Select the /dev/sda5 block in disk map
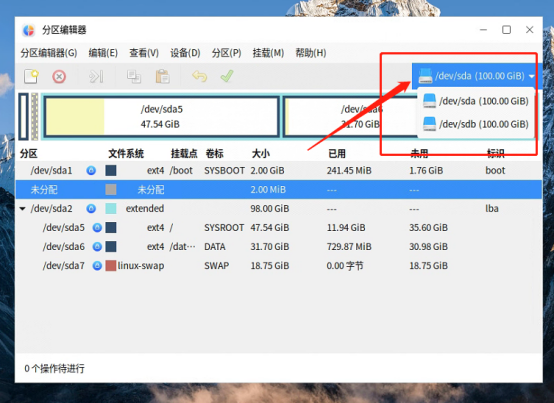This screenshot has height=403, width=554. (x=161, y=117)
